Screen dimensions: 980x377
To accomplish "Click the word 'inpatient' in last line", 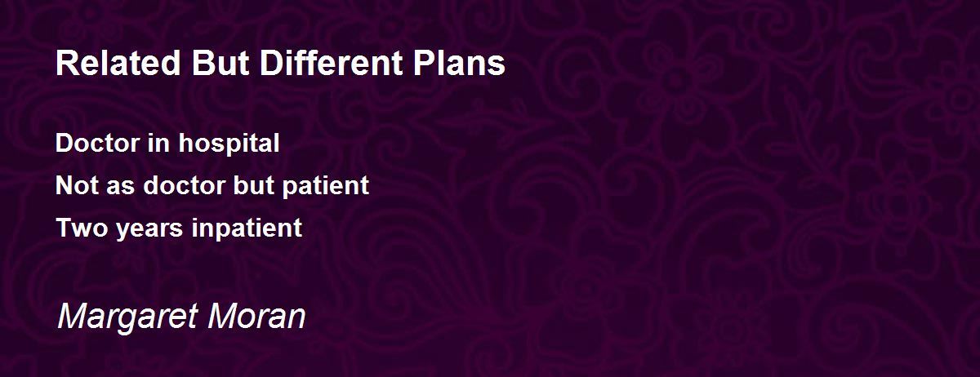I will tap(247, 230).
